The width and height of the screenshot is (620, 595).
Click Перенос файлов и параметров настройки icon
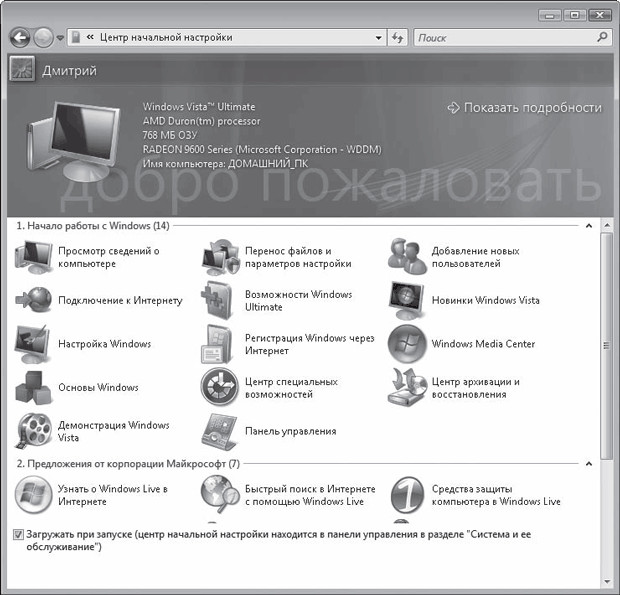219,257
